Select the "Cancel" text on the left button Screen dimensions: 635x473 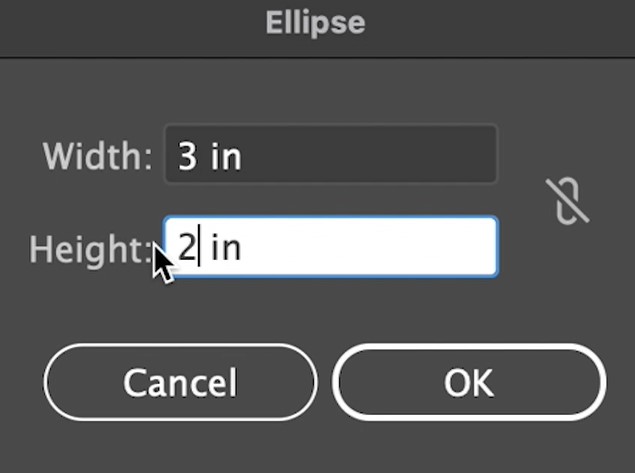[180, 383]
